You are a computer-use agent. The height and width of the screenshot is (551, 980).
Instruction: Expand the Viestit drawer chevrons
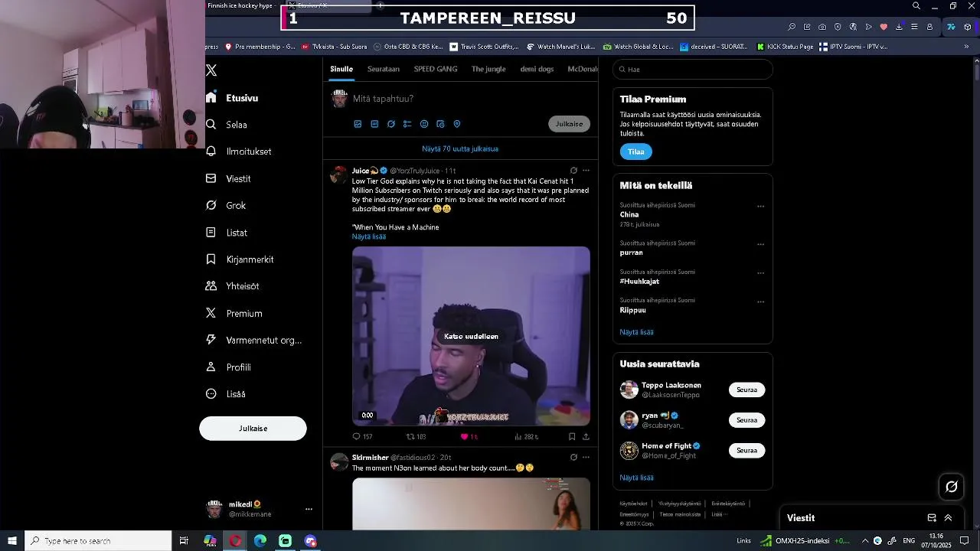pyautogui.click(x=948, y=518)
